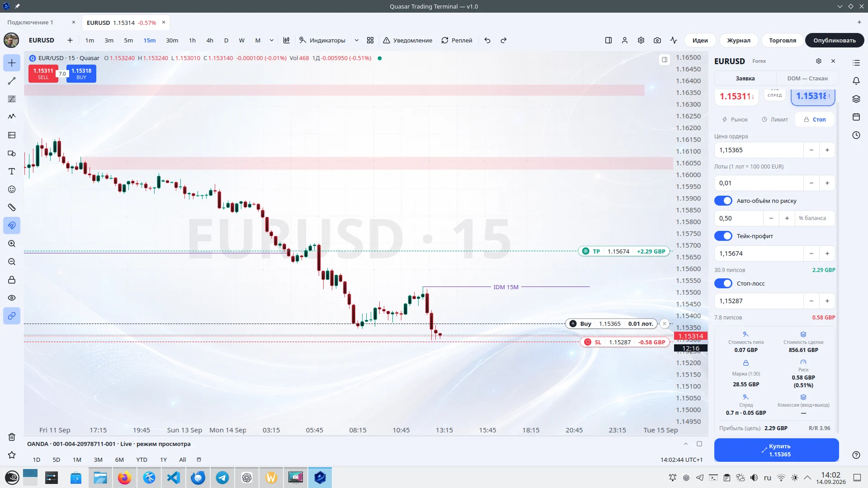Image resolution: width=868 pixels, height=488 pixels.
Task: Toggle magnet mode in left toolbar
Action: click(x=12, y=225)
